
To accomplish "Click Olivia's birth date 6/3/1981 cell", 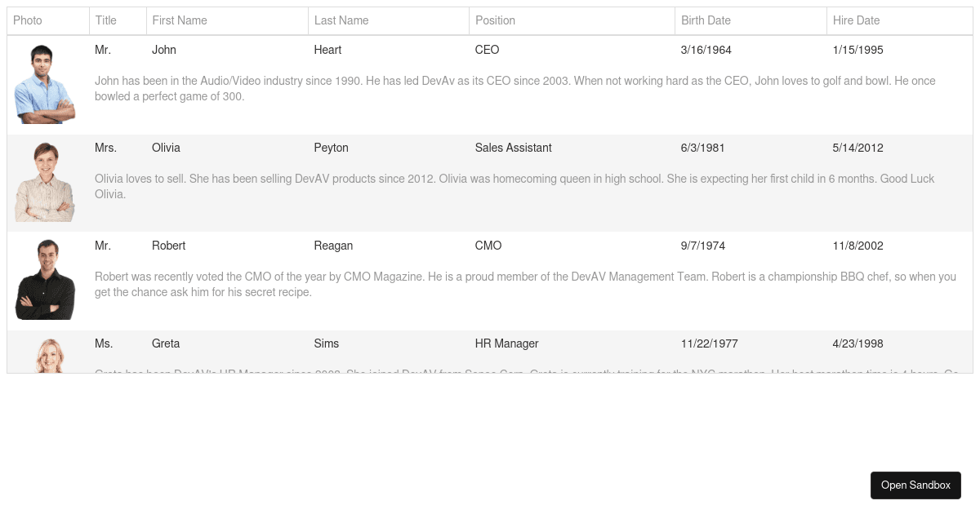I will [702, 148].
